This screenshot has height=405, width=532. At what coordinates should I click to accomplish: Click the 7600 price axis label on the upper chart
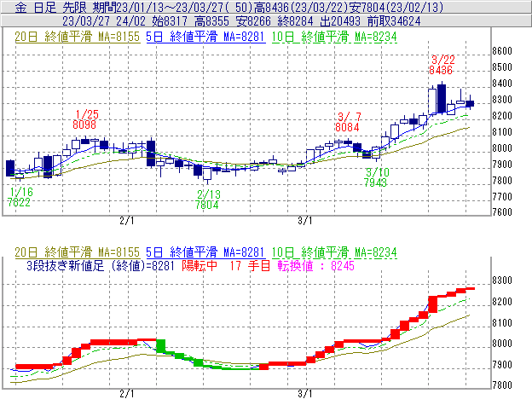tap(502, 212)
